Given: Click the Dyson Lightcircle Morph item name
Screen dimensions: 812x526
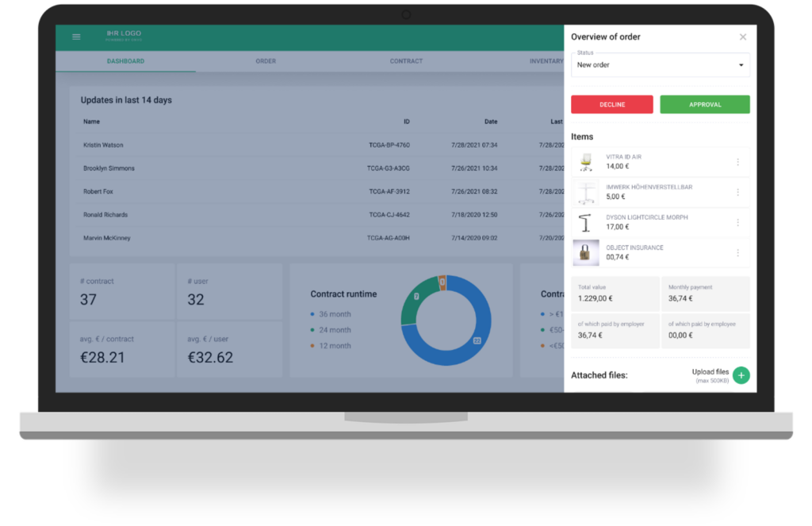Looking at the screenshot, I should pos(647,217).
